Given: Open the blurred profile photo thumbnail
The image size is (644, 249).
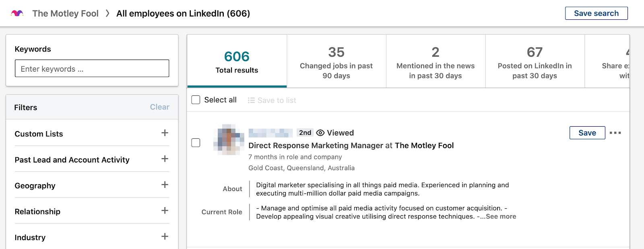Looking at the screenshot, I should 229,140.
